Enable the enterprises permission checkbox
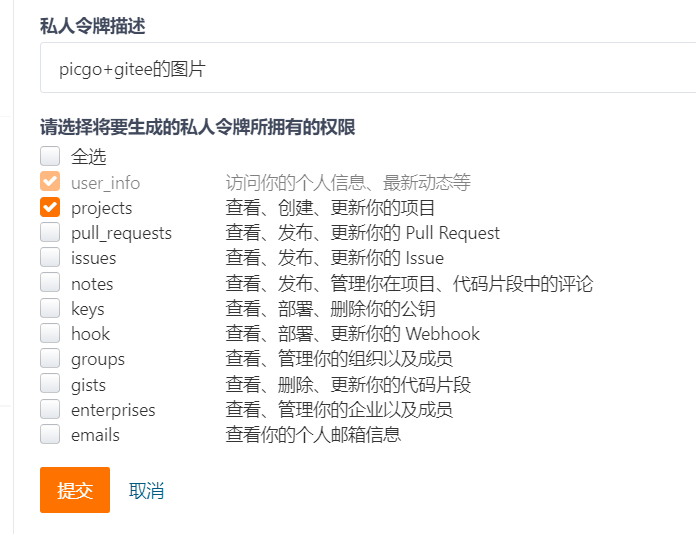696x534 pixels. (50, 409)
